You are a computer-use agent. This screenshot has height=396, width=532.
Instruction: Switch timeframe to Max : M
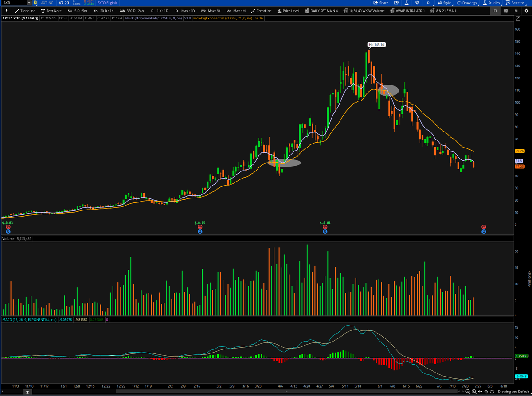click(236, 11)
